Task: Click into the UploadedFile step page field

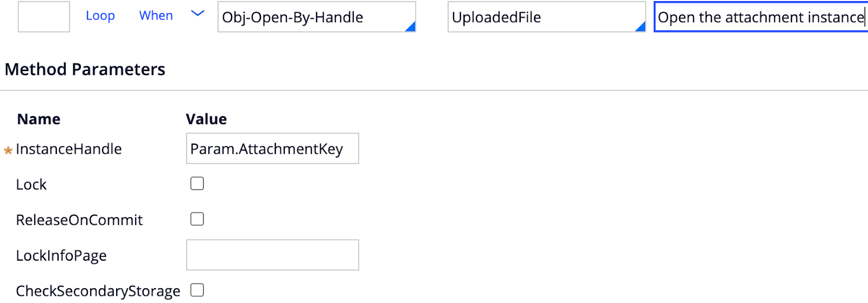Action: pyautogui.click(x=540, y=17)
